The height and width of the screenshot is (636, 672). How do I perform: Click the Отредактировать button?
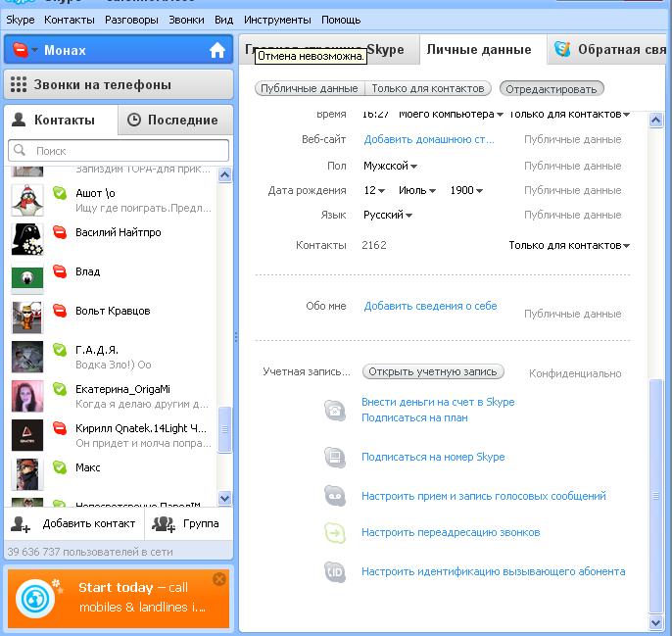[552, 89]
